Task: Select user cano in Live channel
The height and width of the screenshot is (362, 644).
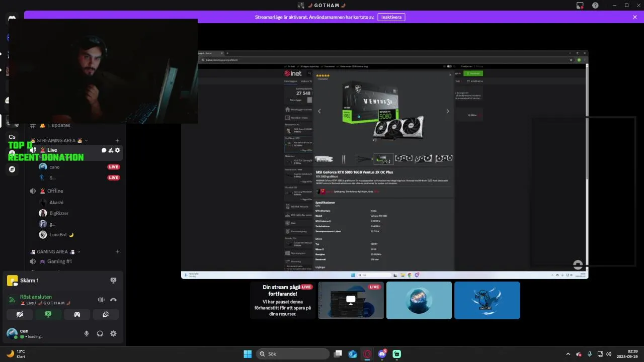Action: (x=54, y=167)
